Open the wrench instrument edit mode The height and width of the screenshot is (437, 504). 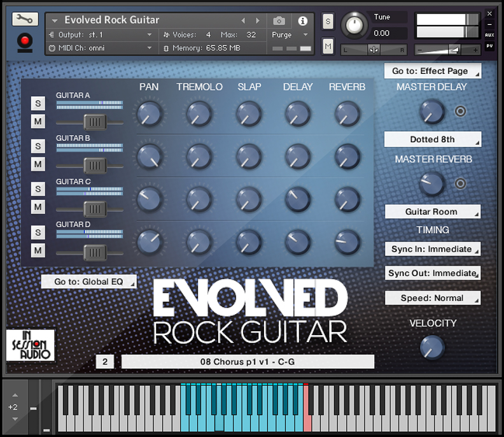(x=25, y=19)
